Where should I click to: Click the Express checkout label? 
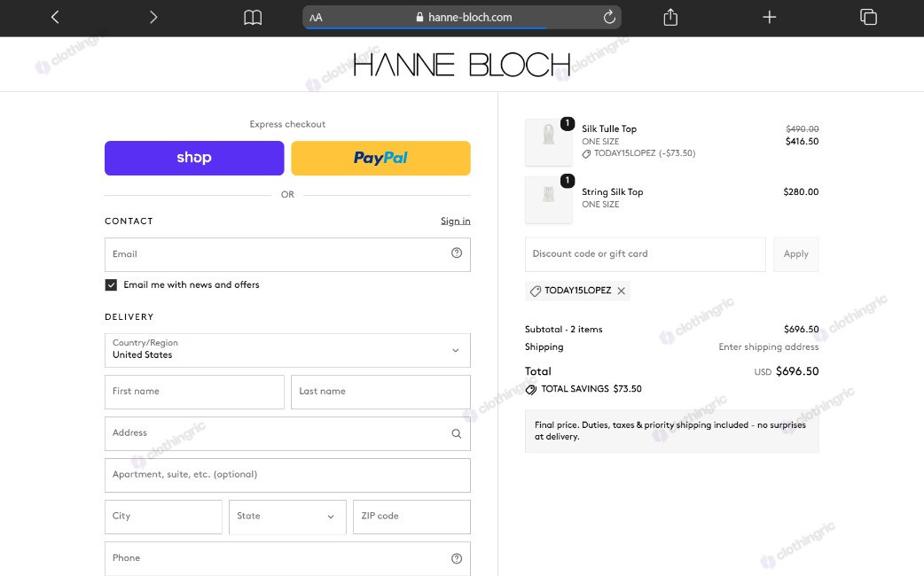[287, 124]
